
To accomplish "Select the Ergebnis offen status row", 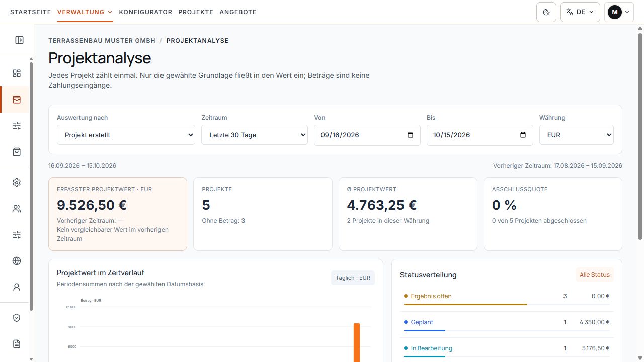I will point(507,298).
